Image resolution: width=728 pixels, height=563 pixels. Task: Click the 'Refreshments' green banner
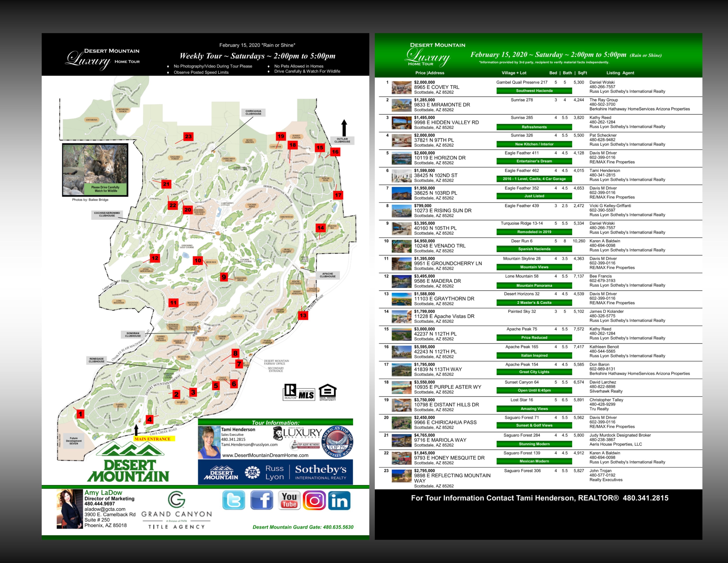pos(534,127)
